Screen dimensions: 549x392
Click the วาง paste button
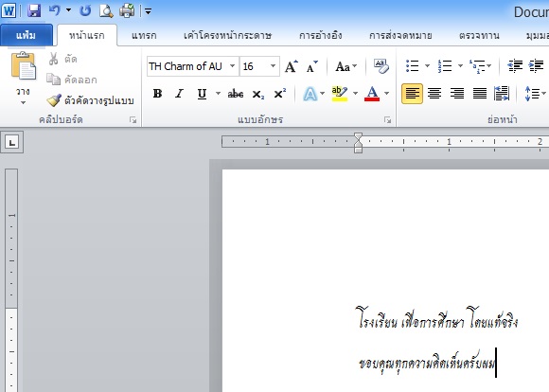coord(23,79)
